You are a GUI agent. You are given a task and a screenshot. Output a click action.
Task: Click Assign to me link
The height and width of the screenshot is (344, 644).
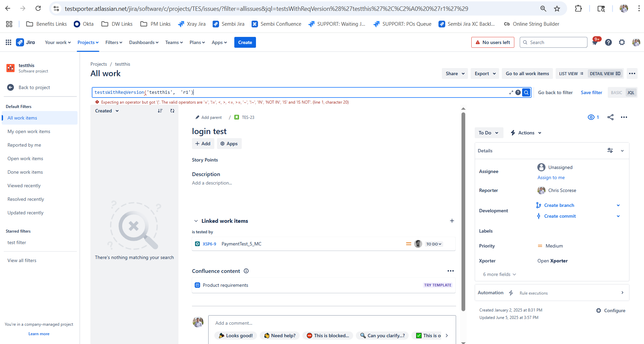pyautogui.click(x=551, y=177)
